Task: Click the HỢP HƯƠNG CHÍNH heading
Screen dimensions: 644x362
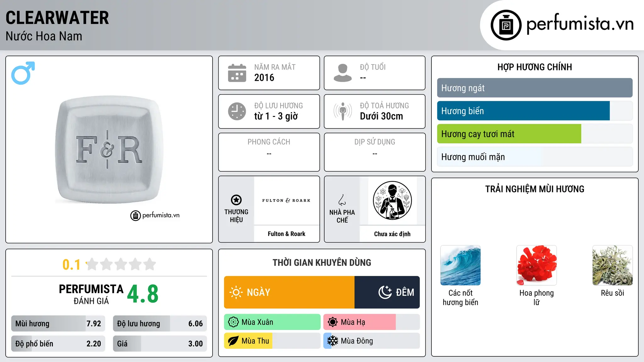Action: (535, 67)
